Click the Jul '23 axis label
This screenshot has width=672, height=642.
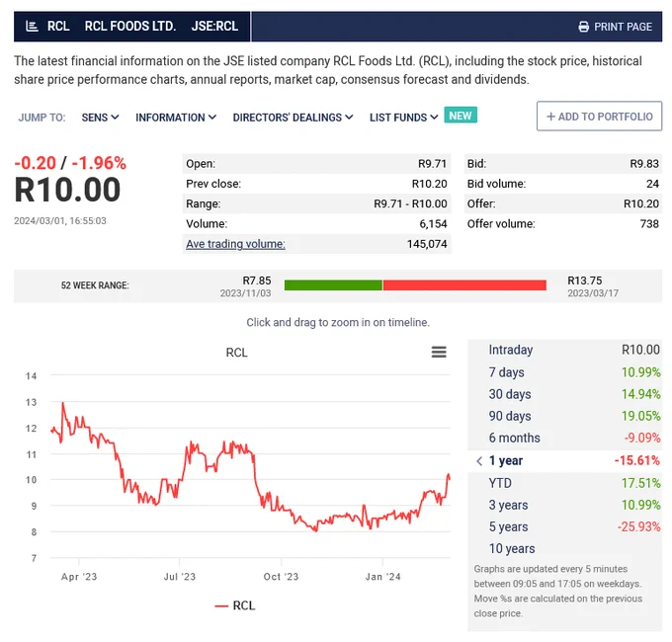click(x=180, y=577)
